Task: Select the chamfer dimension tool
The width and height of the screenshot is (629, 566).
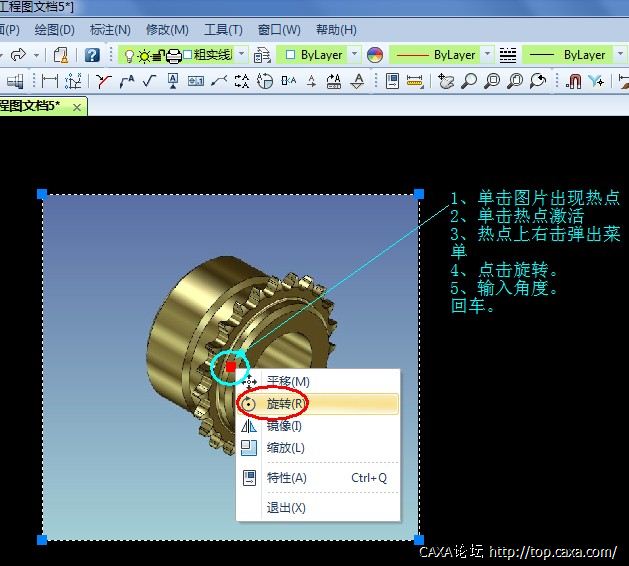Action: 103,81
